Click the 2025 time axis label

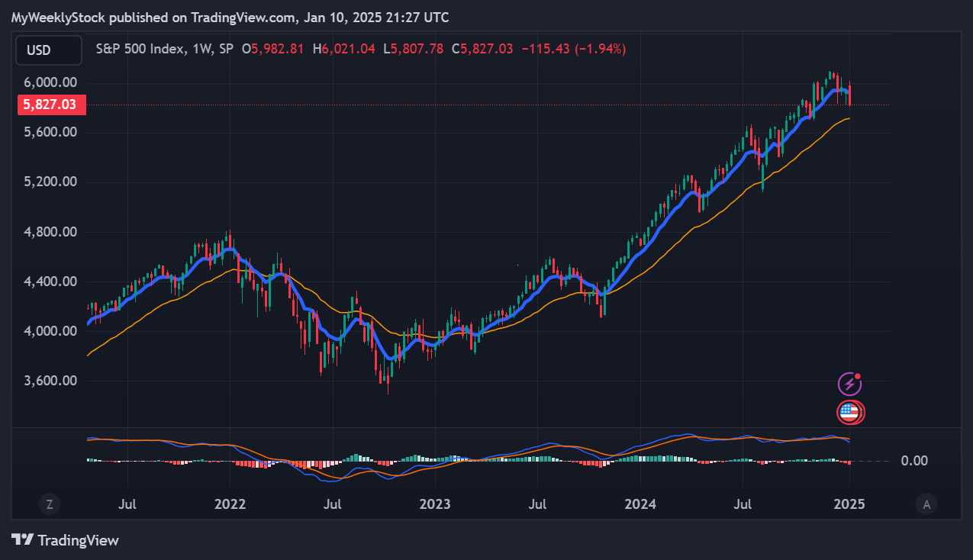click(849, 504)
